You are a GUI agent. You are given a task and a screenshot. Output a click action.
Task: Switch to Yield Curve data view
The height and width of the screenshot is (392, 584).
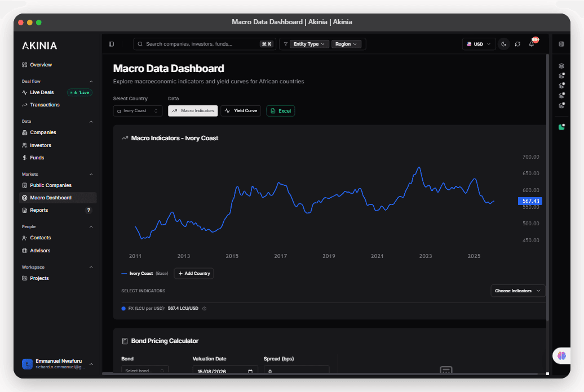[241, 111]
